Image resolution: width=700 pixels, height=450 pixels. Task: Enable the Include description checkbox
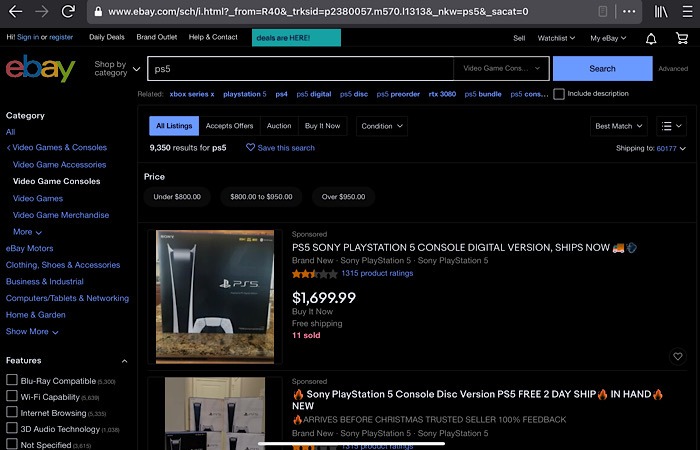[559, 93]
